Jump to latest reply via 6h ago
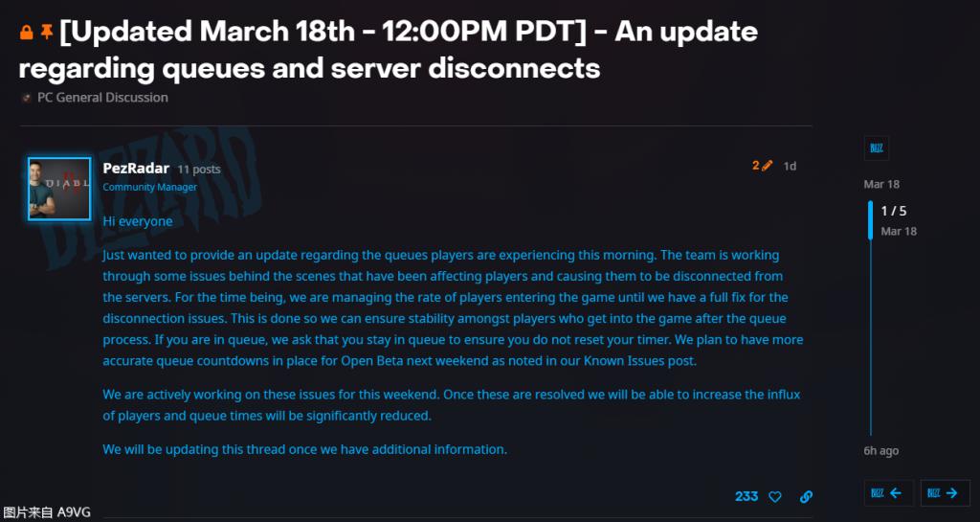The image size is (980, 522). pos(881,451)
